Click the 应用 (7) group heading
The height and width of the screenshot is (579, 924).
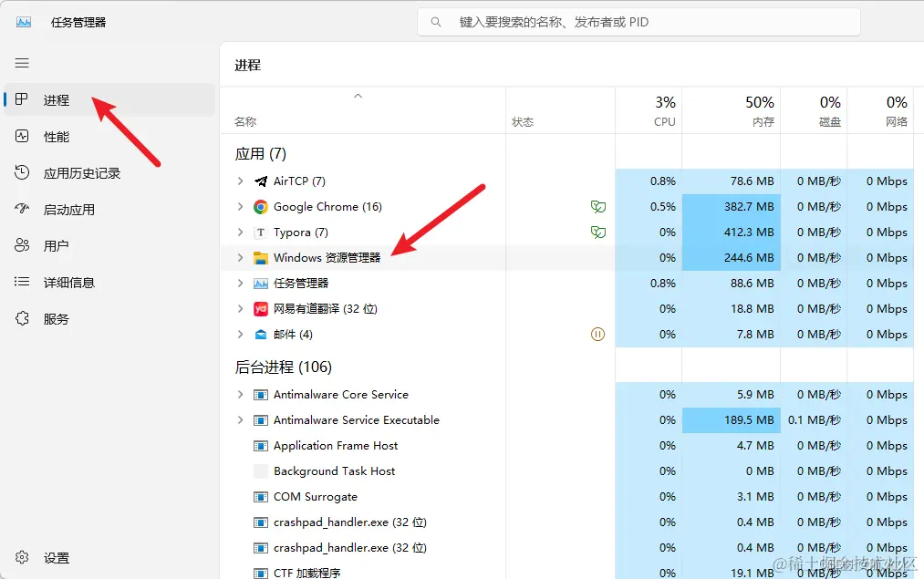[x=261, y=154]
